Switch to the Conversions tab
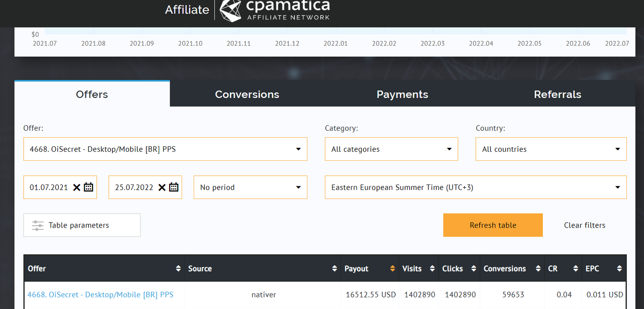Image resolution: width=644 pixels, height=309 pixels. click(x=247, y=94)
